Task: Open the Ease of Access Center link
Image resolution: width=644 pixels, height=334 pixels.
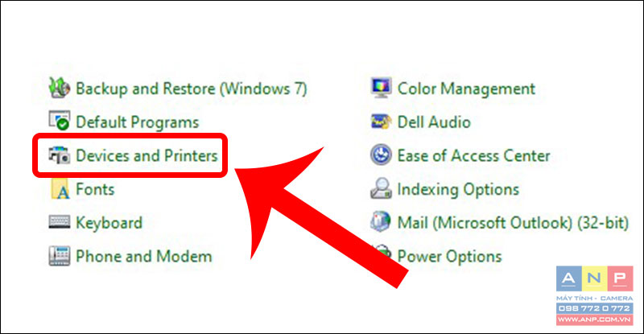Action: pos(473,155)
